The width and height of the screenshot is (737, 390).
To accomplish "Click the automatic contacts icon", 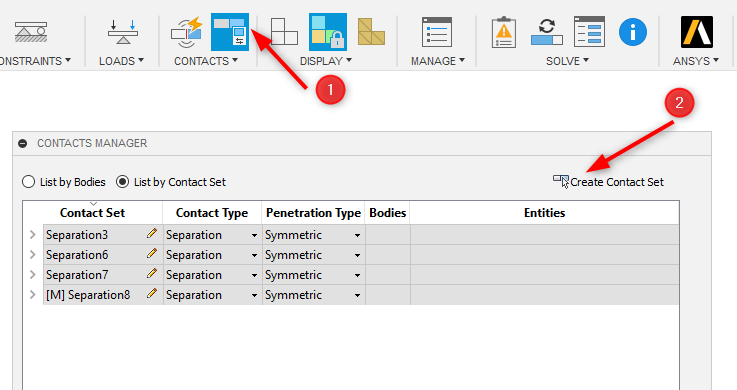I will [x=187, y=32].
